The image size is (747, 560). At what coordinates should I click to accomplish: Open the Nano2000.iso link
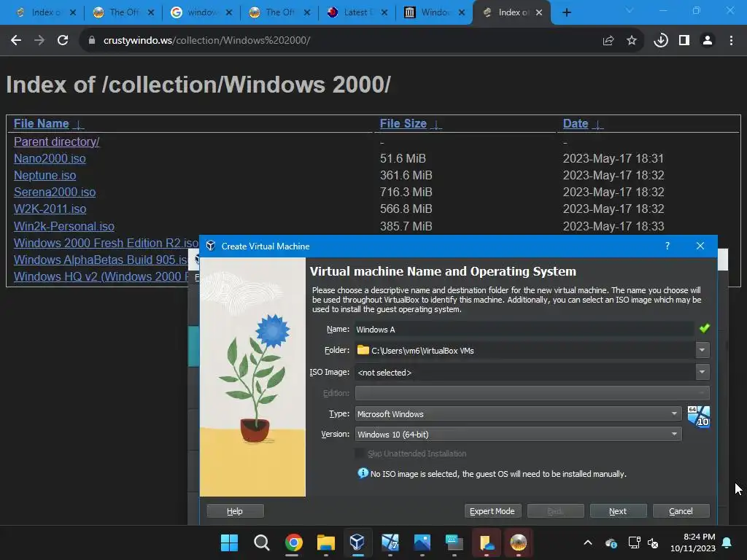tap(50, 158)
